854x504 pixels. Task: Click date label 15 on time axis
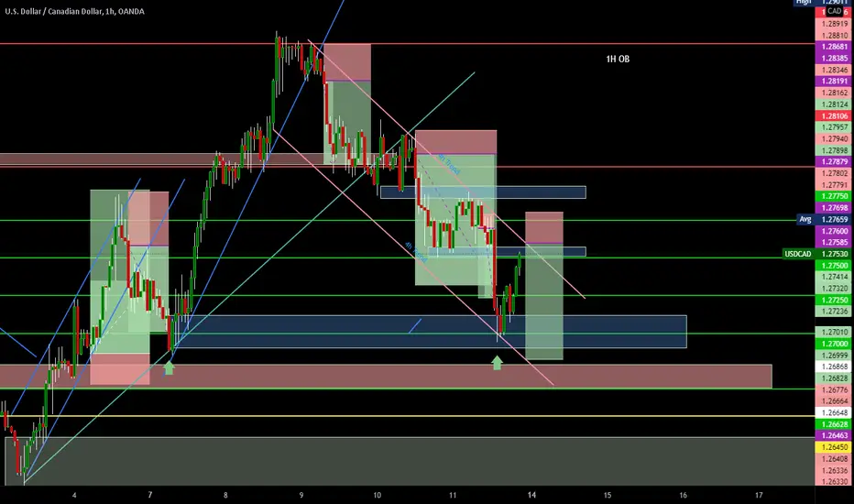[608, 495]
